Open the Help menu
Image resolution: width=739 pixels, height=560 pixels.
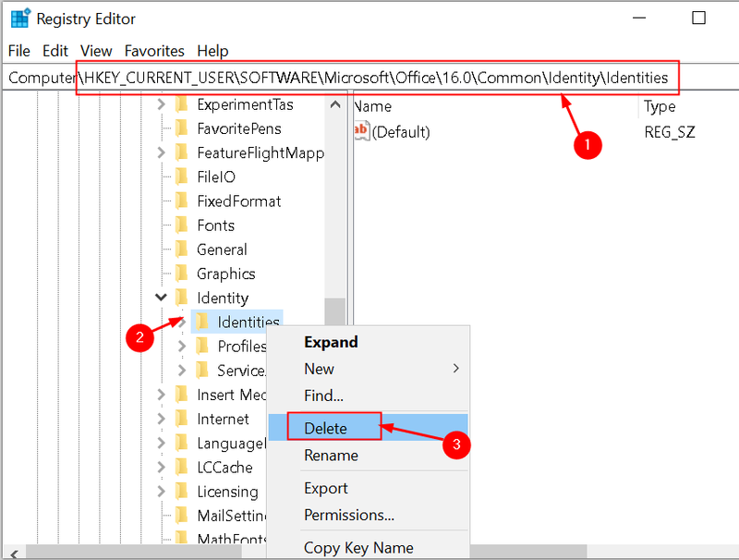(212, 51)
